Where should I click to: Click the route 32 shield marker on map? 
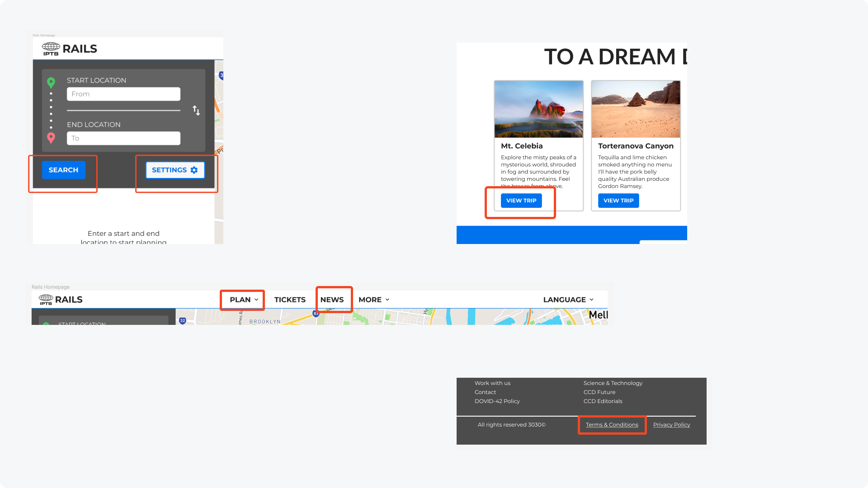pyautogui.click(x=183, y=320)
